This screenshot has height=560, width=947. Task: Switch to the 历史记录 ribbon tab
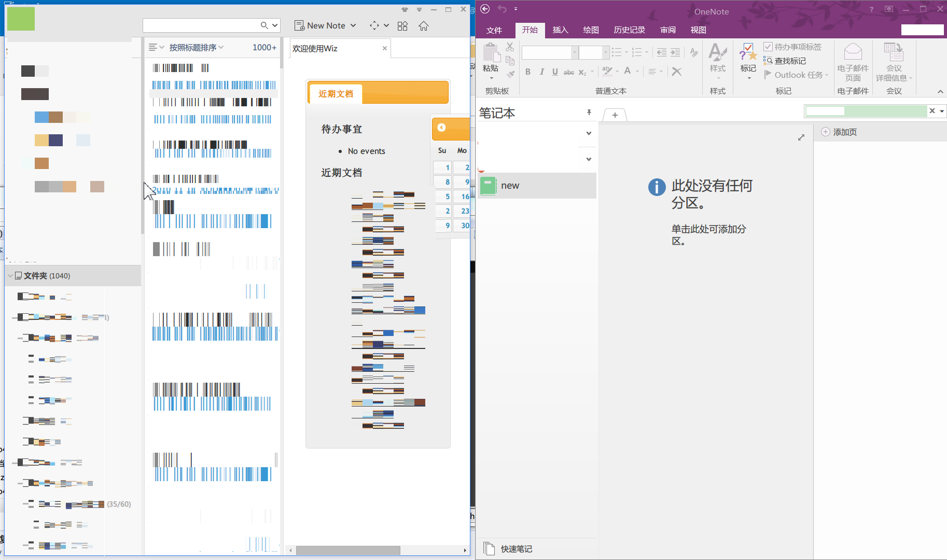(x=629, y=30)
